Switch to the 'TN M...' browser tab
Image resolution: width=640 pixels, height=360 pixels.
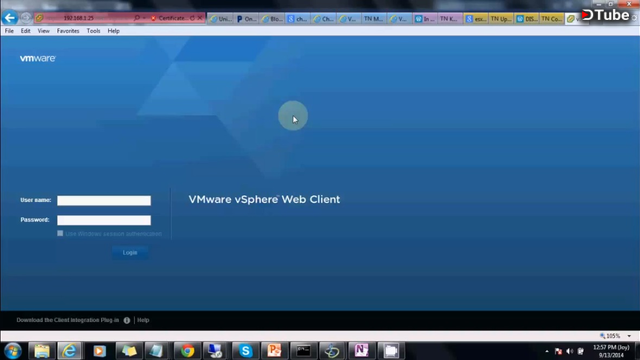tap(373, 19)
